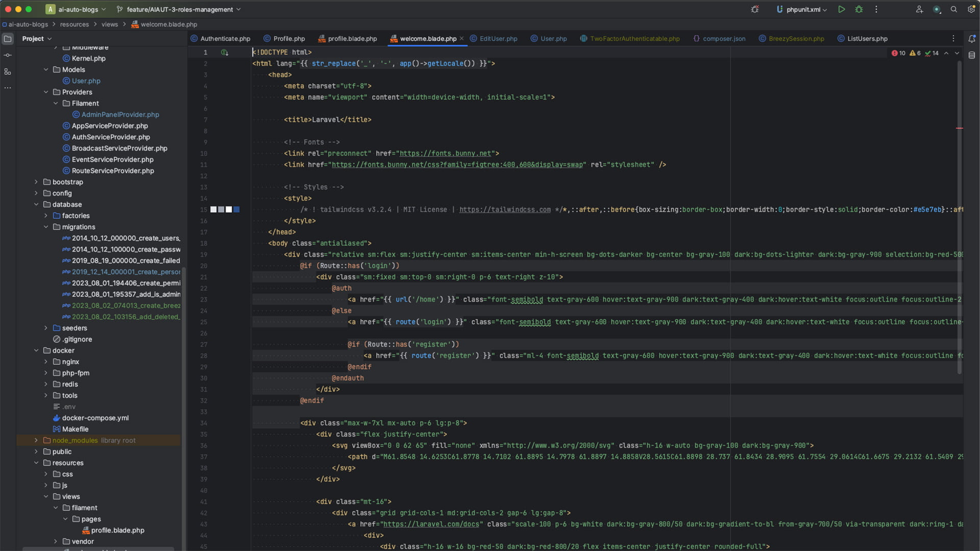Switch to the EditUser.php tab
The width and height of the screenshot is (980, 551).
pos(498,38)
